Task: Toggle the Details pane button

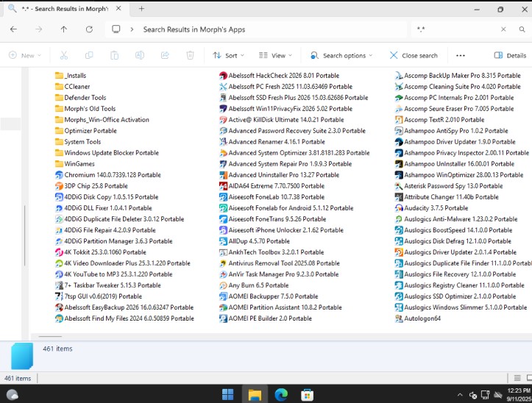Action: (x=510, y=55)
